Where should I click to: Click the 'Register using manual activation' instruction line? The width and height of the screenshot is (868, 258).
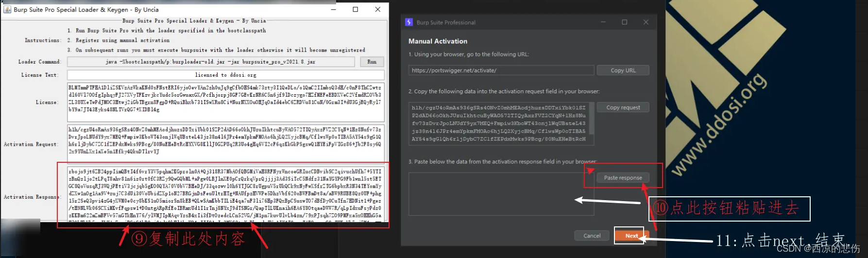pyautogui.click(x=119, y=40)
